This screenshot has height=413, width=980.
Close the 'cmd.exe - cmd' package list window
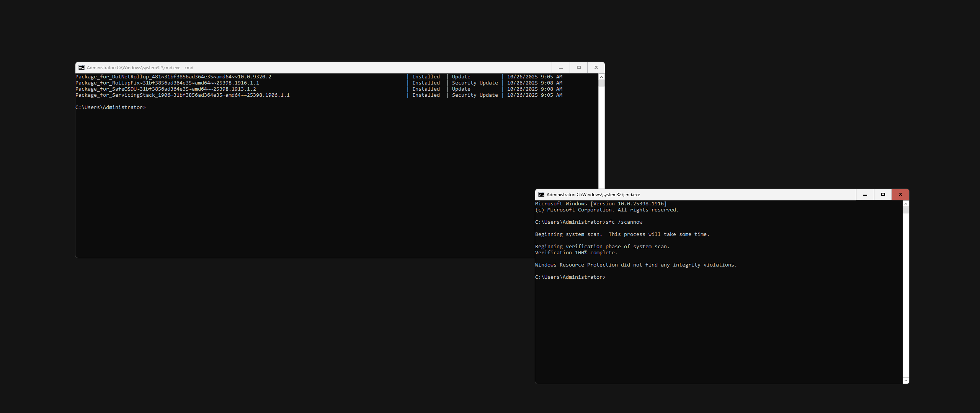click(596, 68)
